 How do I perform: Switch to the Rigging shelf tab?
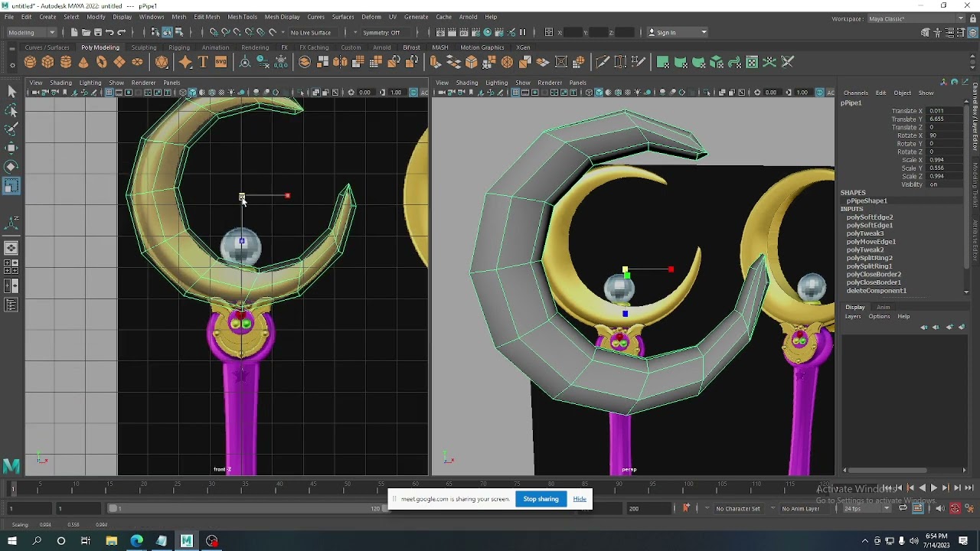click(x=179, y=47)
